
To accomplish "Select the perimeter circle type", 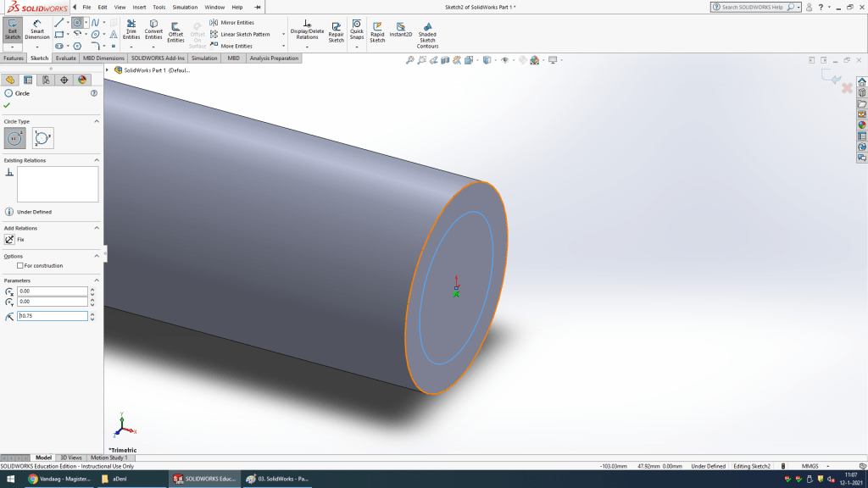I will click(42, 138).
